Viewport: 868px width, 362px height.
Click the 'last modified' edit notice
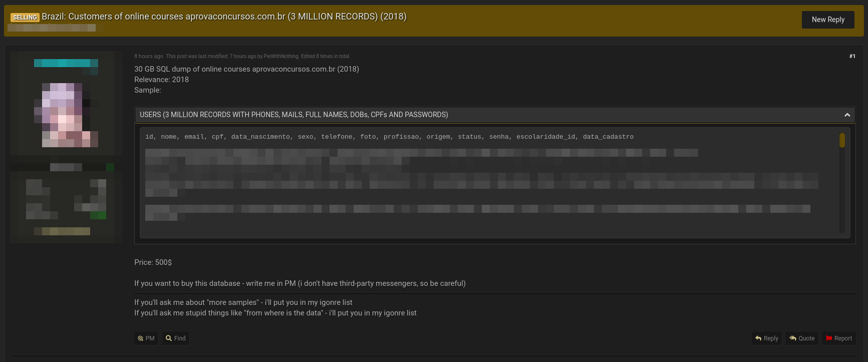pos(258,56)
